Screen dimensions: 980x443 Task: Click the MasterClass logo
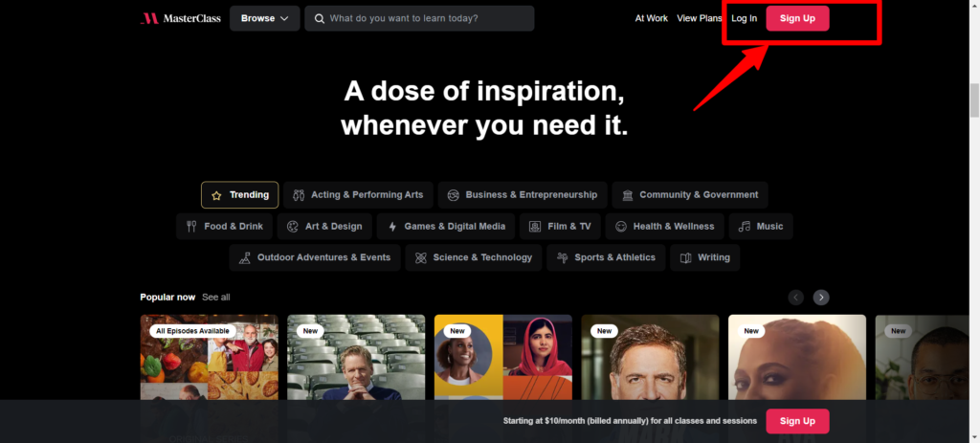pos(181,19)
